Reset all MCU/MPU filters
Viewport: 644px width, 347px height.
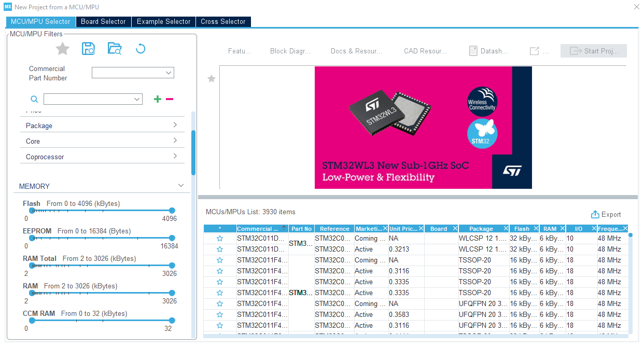139,48
